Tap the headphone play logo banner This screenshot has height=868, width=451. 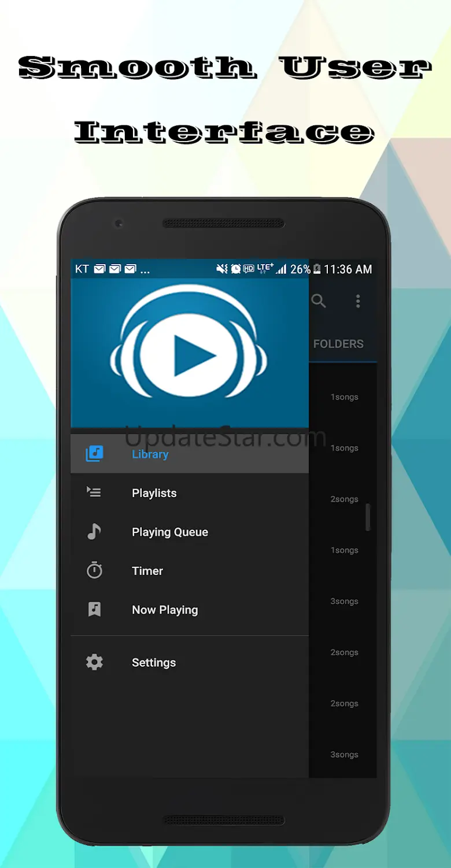[x=190, y=353]
